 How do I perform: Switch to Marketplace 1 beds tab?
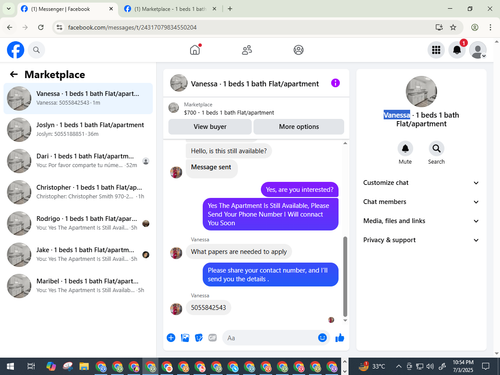pos(170,9)
